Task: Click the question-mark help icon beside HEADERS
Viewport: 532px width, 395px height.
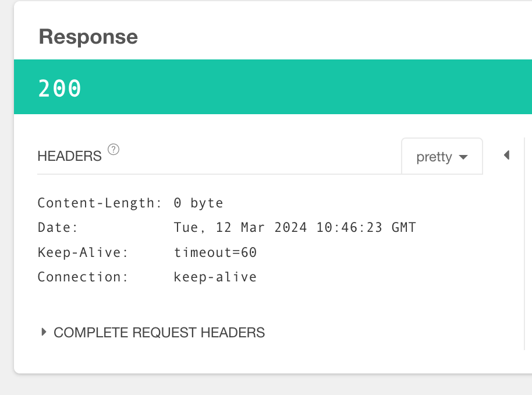Action: click(x=114, y=150)
